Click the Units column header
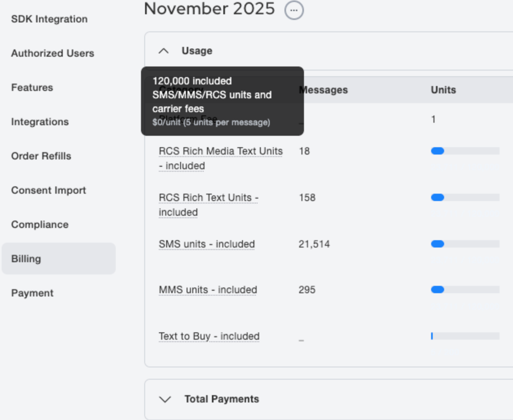513x420 pixels. click(x=443, y=90)
